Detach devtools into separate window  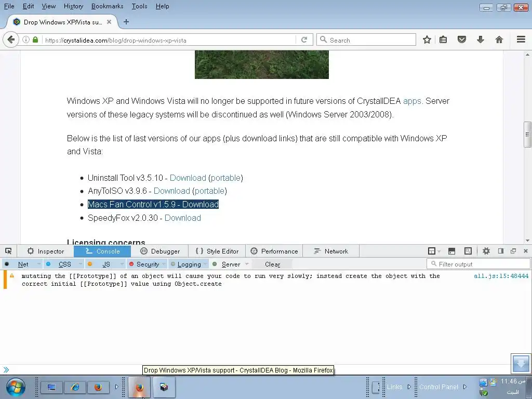tap(513, 251)
